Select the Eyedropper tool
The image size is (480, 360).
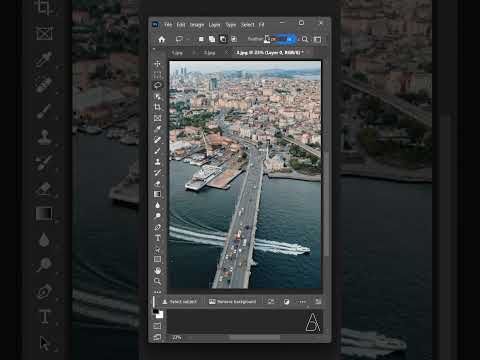(x=157, y=129)
